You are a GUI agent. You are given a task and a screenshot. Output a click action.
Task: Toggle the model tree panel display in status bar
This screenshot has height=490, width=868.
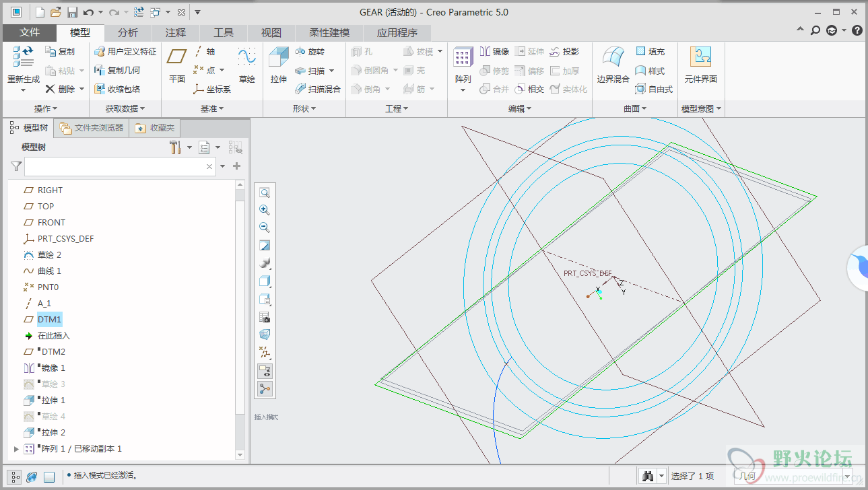(x=15, y=477)
